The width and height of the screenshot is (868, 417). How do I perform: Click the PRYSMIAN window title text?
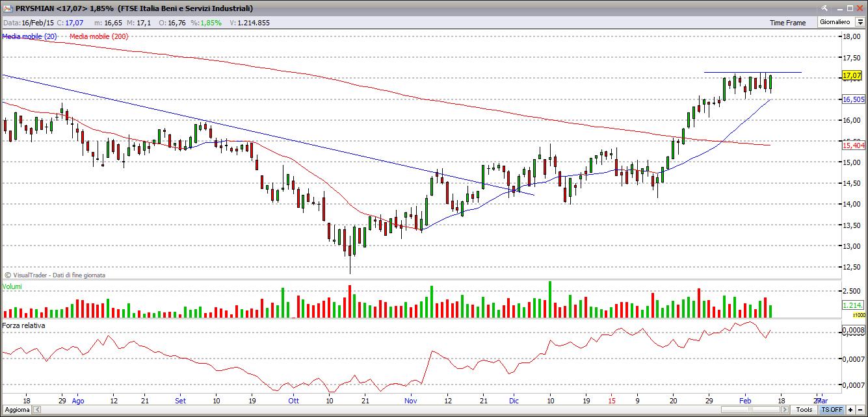coord(134,8)
